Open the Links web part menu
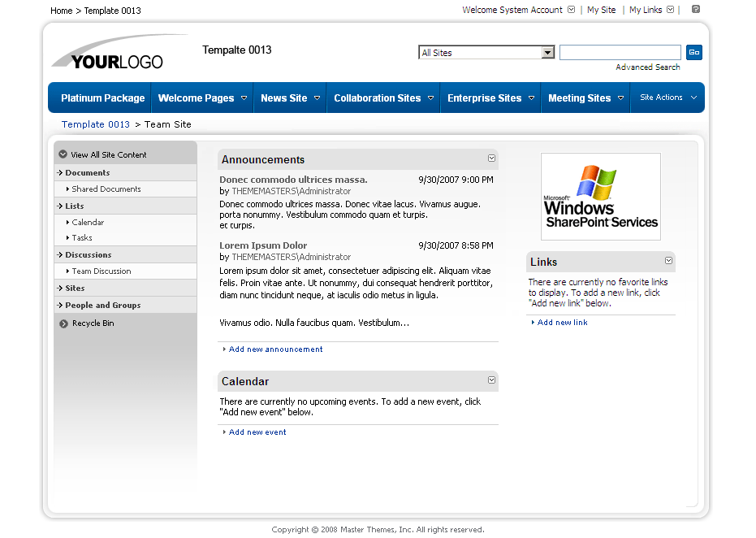 pyautogui.click(x=668, y=261)
